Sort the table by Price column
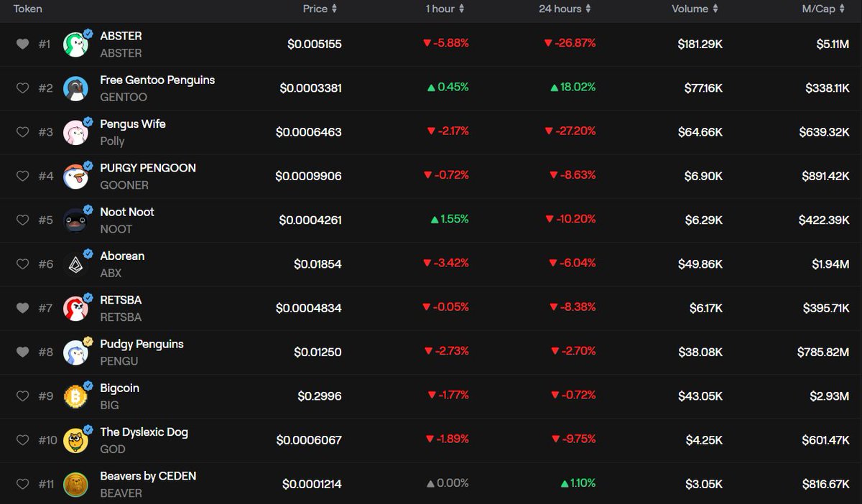This screenshot has height=504, width=862. (x=320, y=9)
